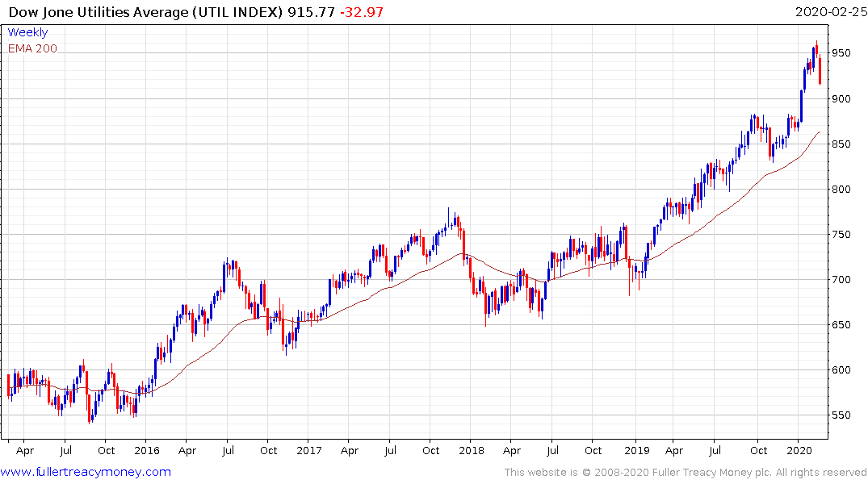The width and height of the screenshot is (868, 484).
Task: Click the 'Weekly' timeframe label
Action: tap(27, 32)
